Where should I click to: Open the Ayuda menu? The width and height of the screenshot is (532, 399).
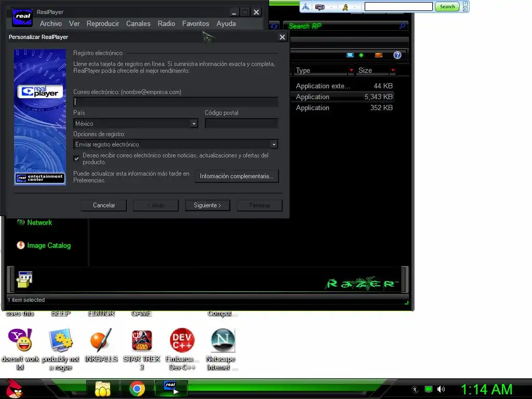click(x=226, y=24)
